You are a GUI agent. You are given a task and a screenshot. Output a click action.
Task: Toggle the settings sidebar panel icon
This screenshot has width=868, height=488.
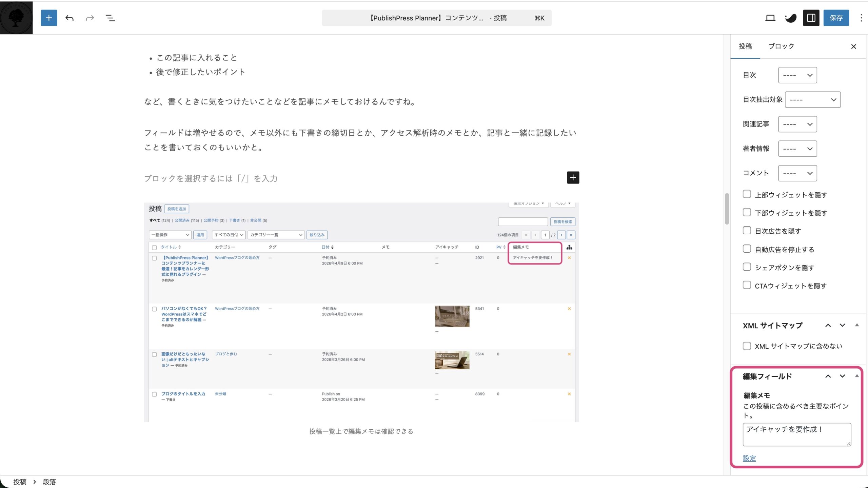pyautogui.click(x=811, y=18)
